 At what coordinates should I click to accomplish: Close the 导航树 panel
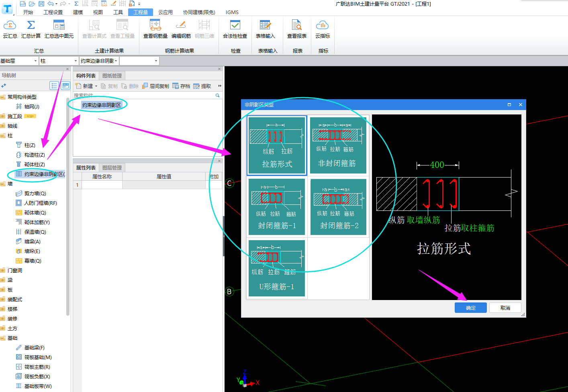point(67,69)
